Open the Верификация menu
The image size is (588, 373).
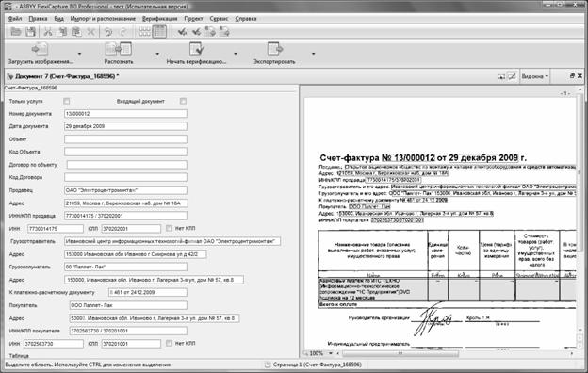click(160, 19)
